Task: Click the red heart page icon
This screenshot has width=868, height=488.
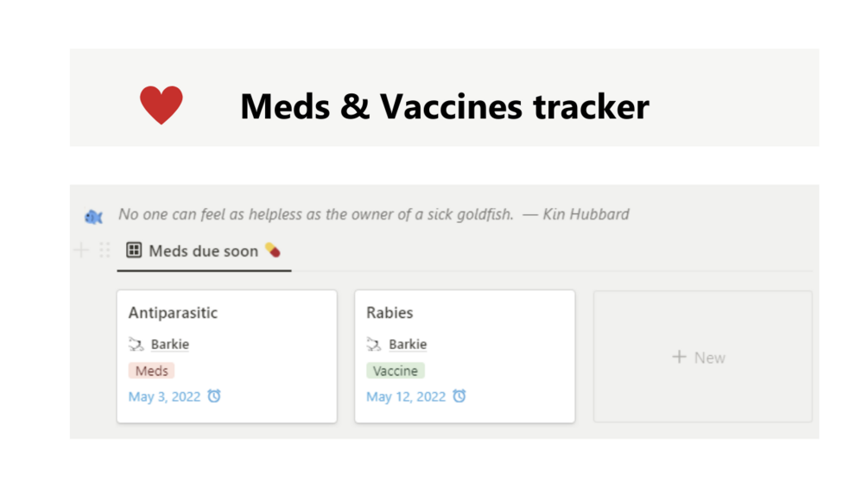Action: click(162, 105)
